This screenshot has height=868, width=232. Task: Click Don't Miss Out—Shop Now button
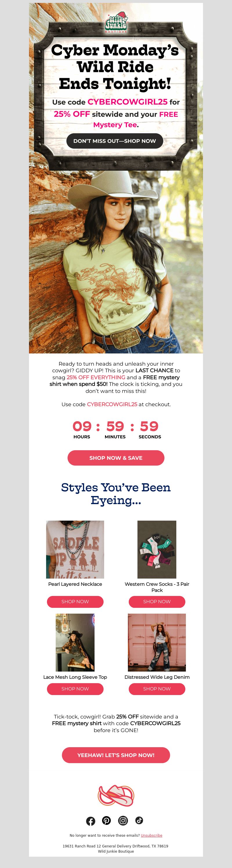tap(115, 141)
